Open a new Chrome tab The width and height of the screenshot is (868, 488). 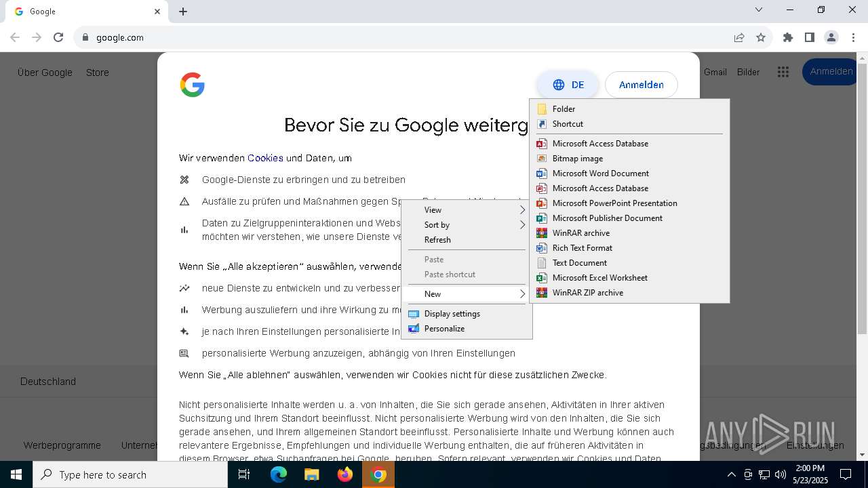tap(183, 12)
